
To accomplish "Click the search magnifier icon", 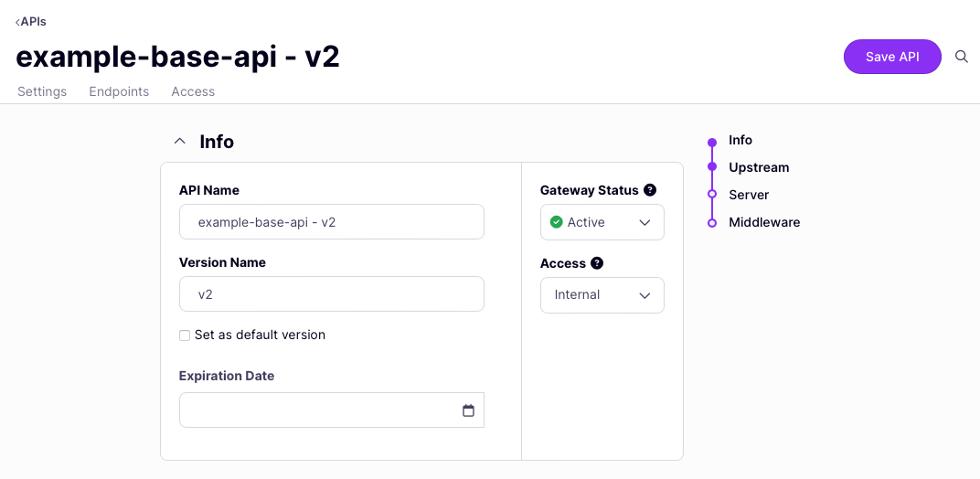I will pyautogui.click(x=962, y=57).
